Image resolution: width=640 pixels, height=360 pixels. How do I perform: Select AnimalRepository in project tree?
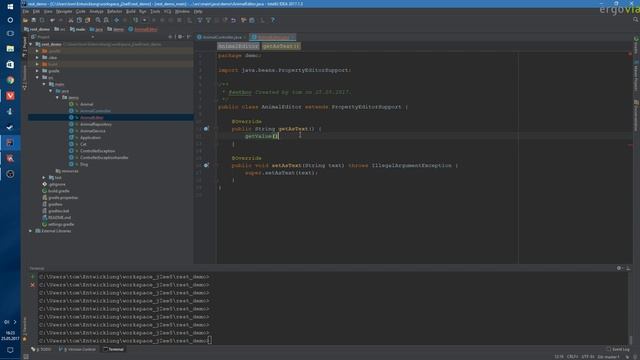click(96, 124)
